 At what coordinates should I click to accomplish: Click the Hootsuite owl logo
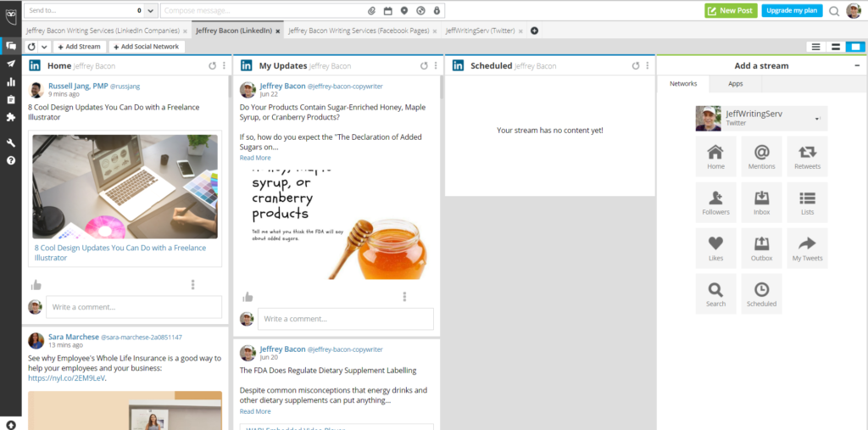pos(10,15)
